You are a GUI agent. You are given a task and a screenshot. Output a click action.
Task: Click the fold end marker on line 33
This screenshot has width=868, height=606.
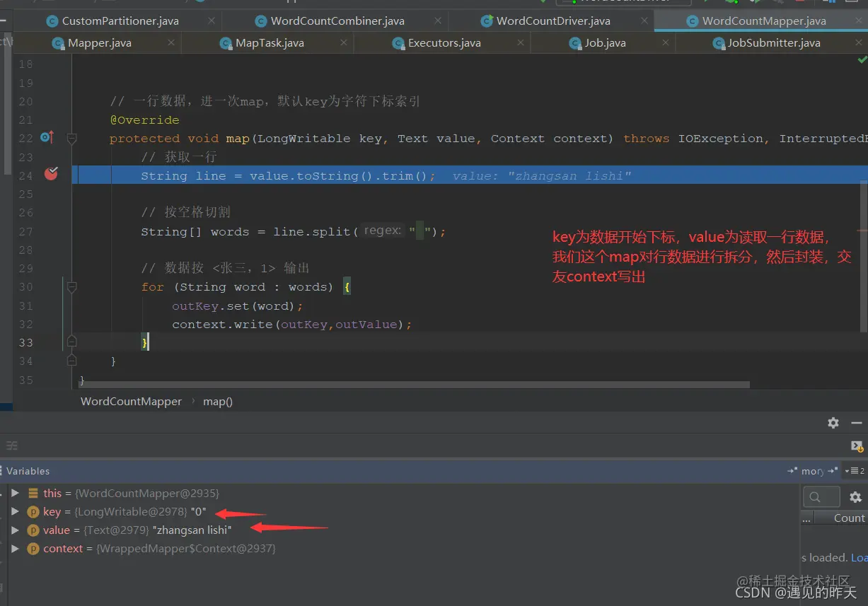(x=71, y=342)
